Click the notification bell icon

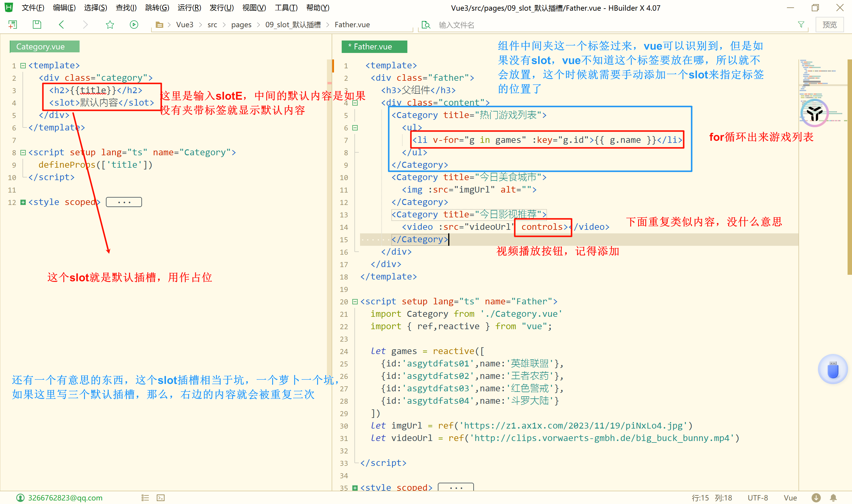click(x=833, y=498)
